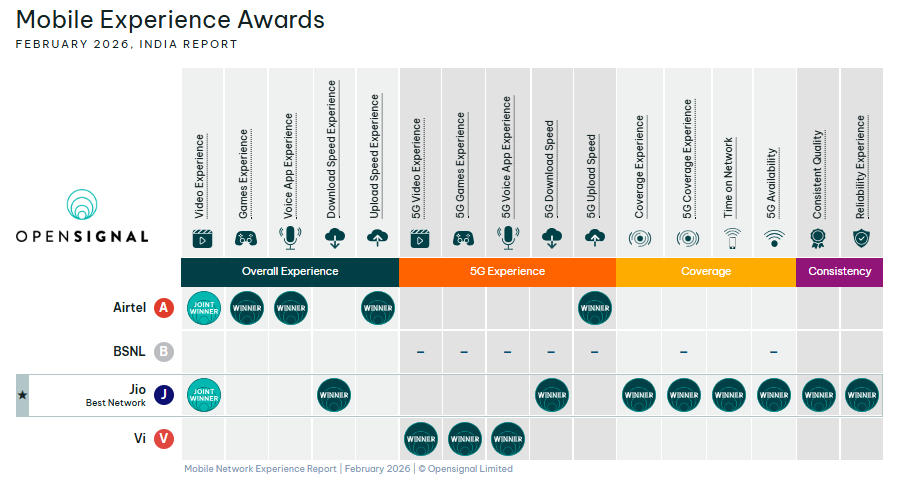Viewport: 906px width, 486px height.
Task: Click the Reliability Experience column label
Action: (x=861, y=167)
